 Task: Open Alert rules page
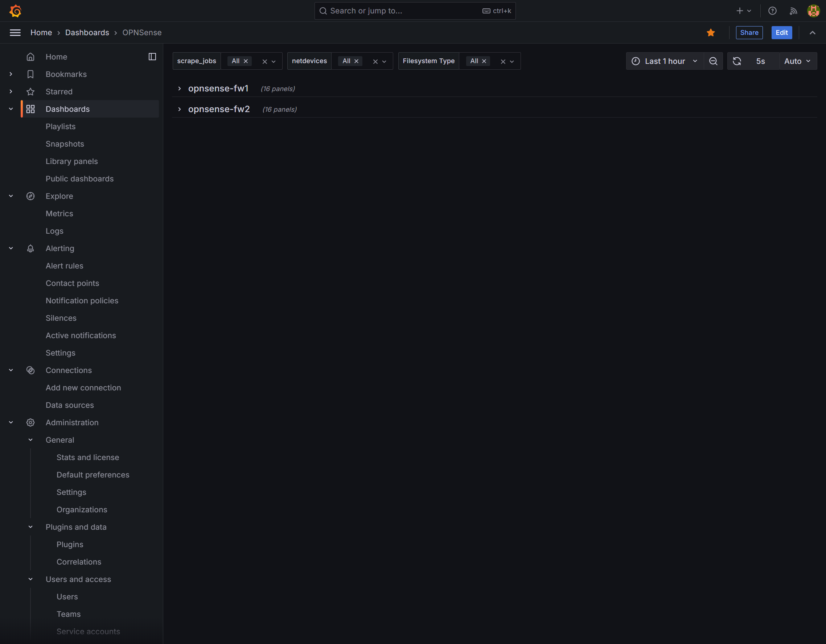[x=64, y=266]
